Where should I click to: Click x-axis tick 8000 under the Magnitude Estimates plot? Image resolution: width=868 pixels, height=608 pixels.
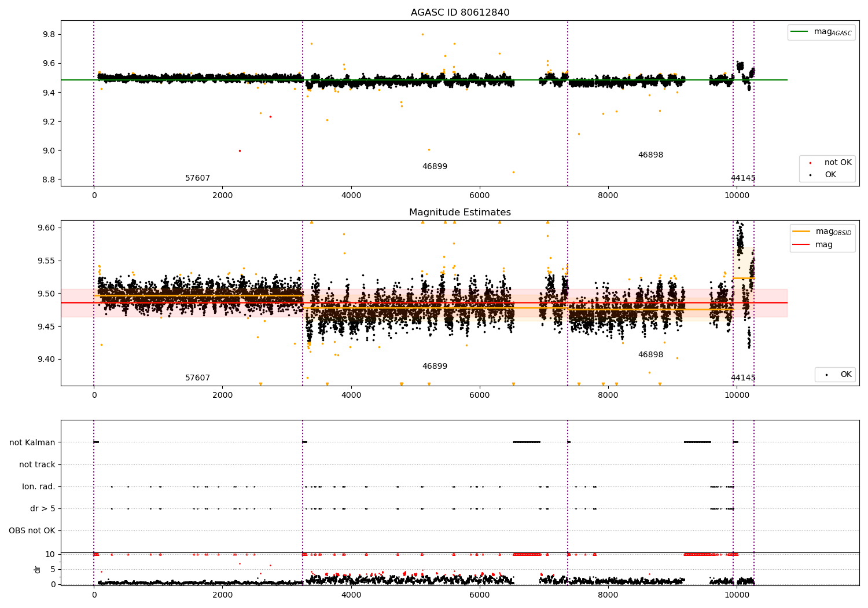pyautogui.click(x=608, y=395)
